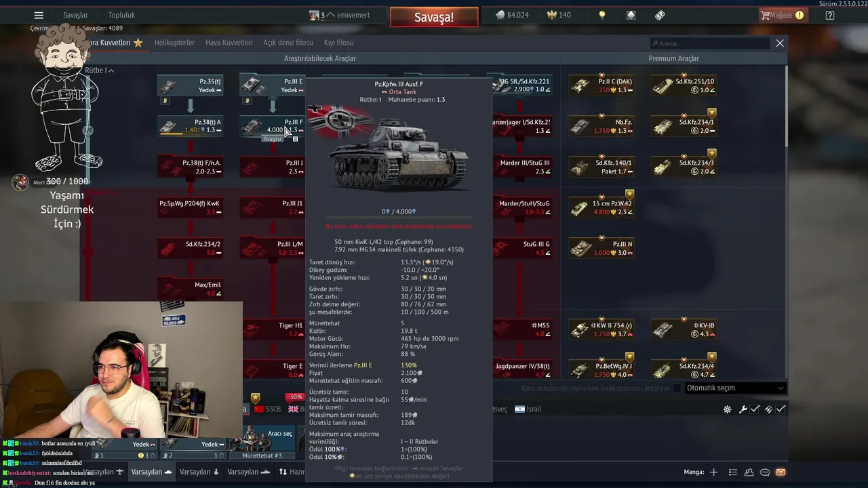Click the silver lions balance 84.024
Screen dimensions: 868x488
pyautogui.click(x=512, y=15)
